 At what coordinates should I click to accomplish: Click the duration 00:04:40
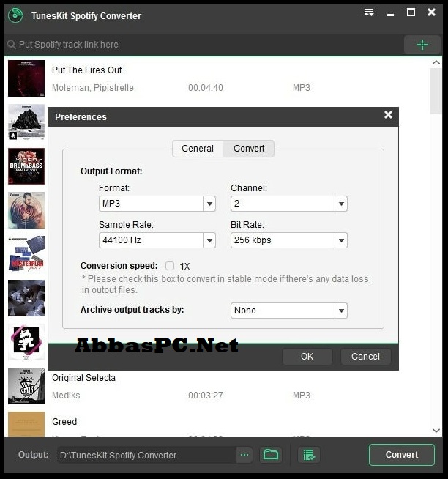click(206, 88)
